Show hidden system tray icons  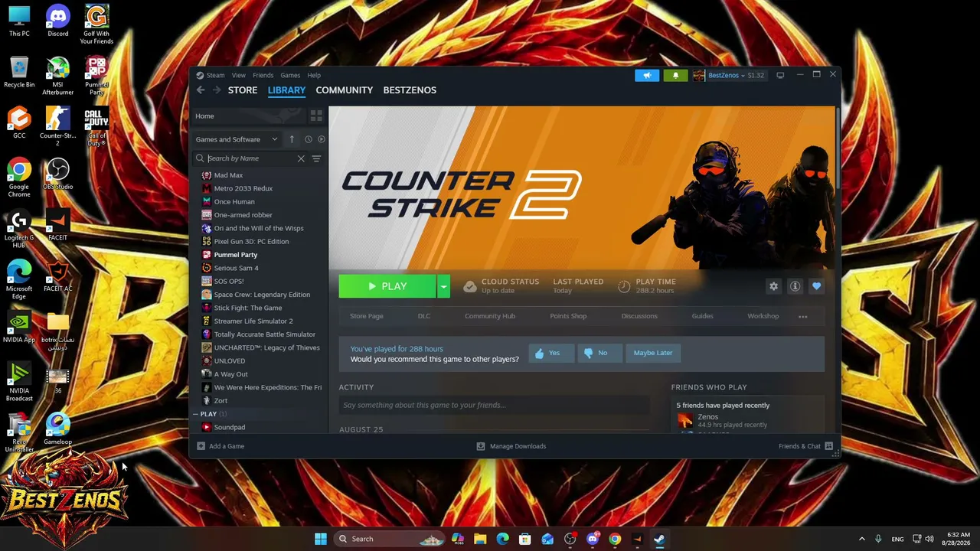pyautogui.click(x=861, y=539)
